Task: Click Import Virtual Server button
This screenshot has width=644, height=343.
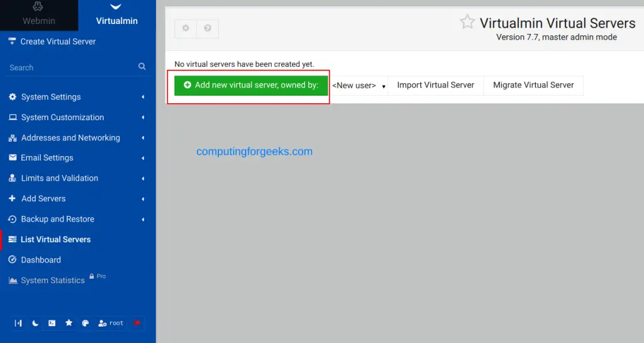Action: [435, 86]
